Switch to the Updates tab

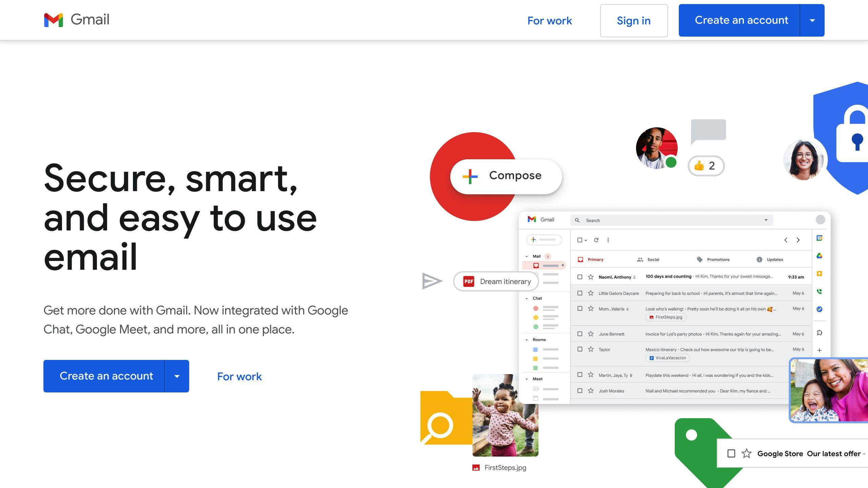pyautogui.click(x=770, y=260)
